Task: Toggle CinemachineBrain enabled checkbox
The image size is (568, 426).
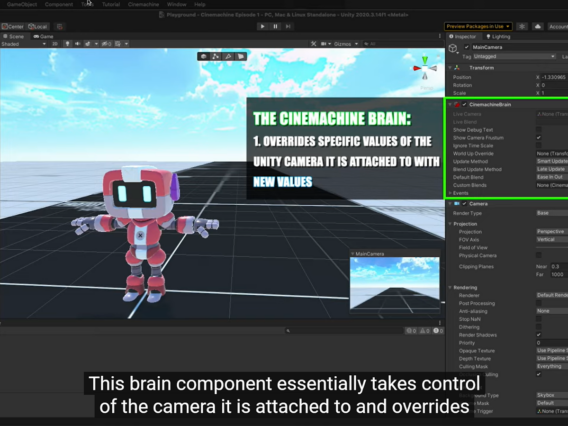Action: coord(464,105)
